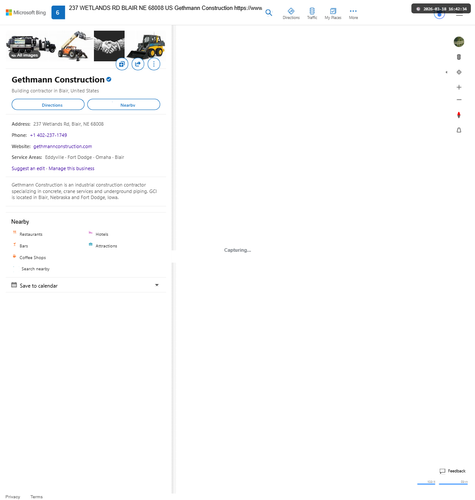This screenshot has height=500, width=475.
Task: Select Hotels under Nearby
Action: [x=102, y=234]
